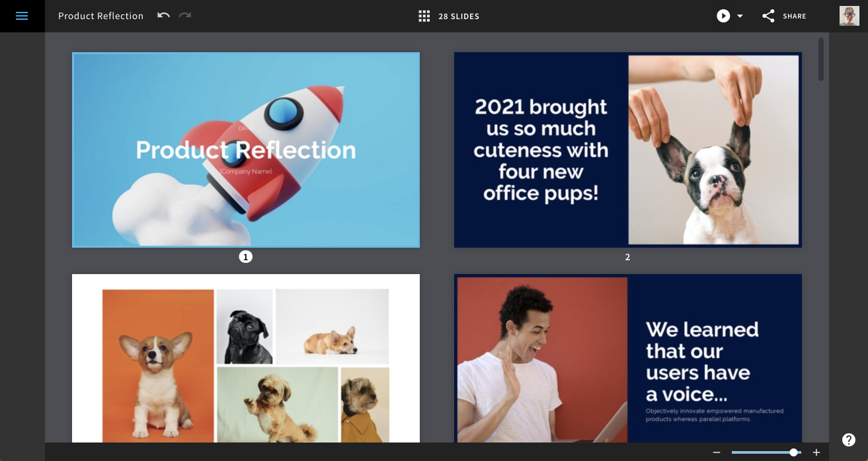Click the share network icon
Image resolution: width=868 pixels, height=461 pixels.
tap(768, 16)
